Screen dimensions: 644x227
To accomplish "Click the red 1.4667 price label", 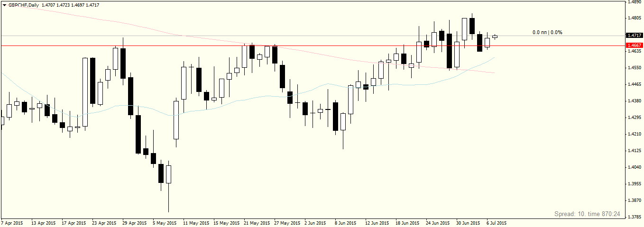I will [x=635, y=45].
